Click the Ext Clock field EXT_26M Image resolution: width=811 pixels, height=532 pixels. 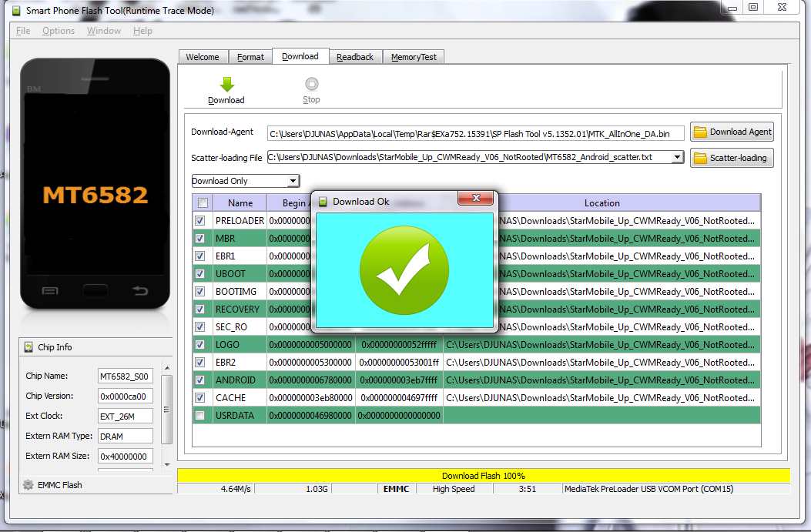[126, 417]
